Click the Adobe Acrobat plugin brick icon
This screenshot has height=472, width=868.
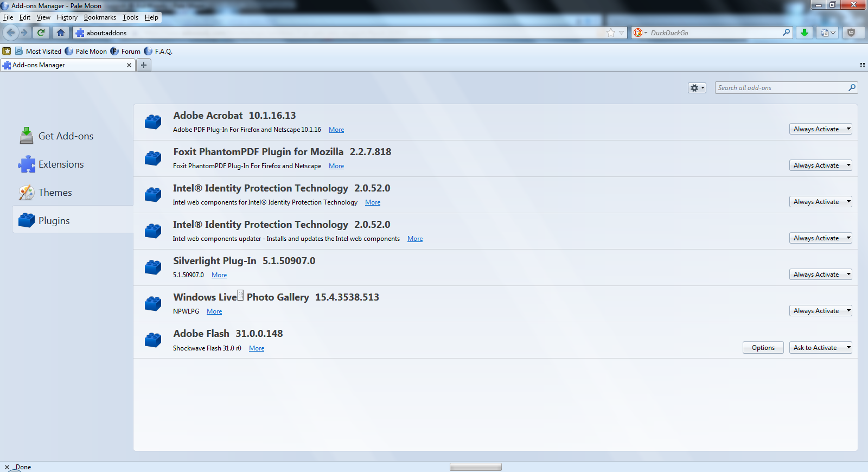[153, 122]
